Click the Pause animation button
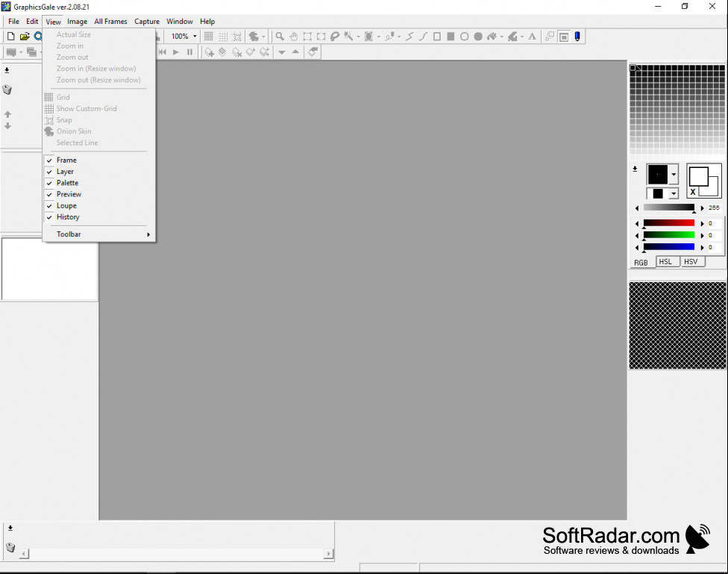 tap(189, 52)
